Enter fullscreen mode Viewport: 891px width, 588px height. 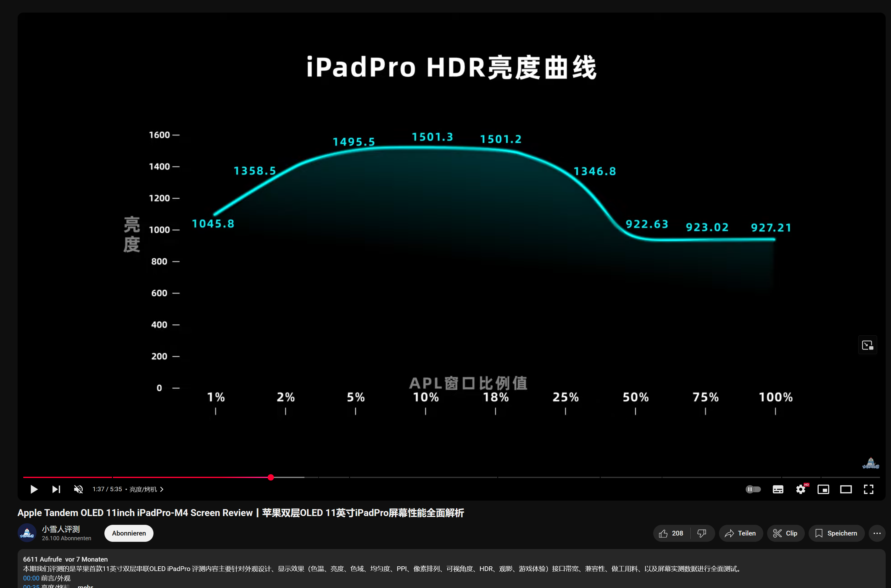point(868,489)
